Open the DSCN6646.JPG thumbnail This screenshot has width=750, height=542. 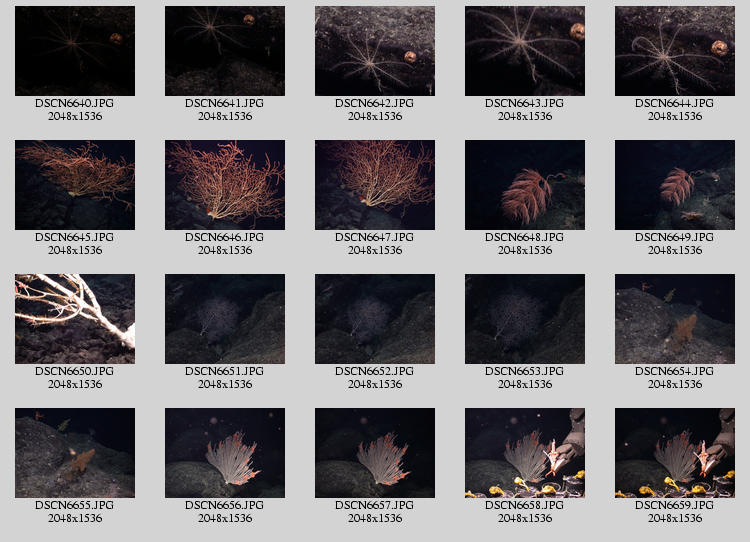coord(225,185)
